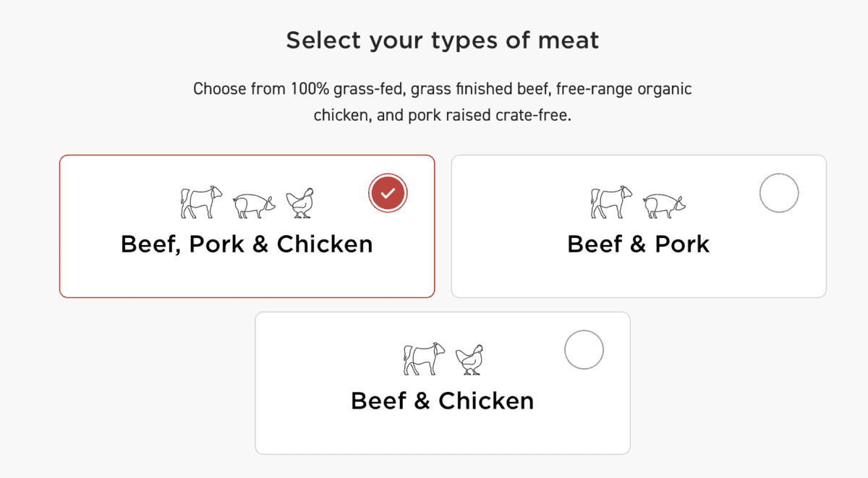Choose the Beef, Pork & Chicken label
This screenshot has height=478, width=868.
247,244
